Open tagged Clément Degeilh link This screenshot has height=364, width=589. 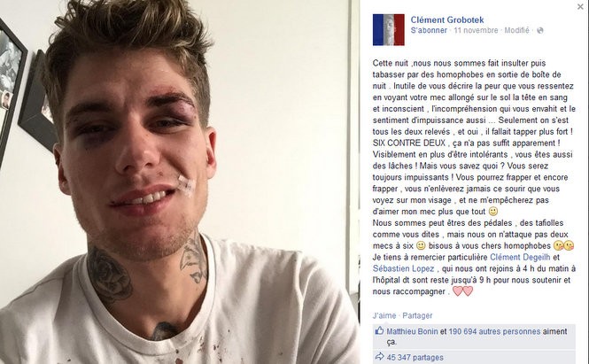pos(520,258)
